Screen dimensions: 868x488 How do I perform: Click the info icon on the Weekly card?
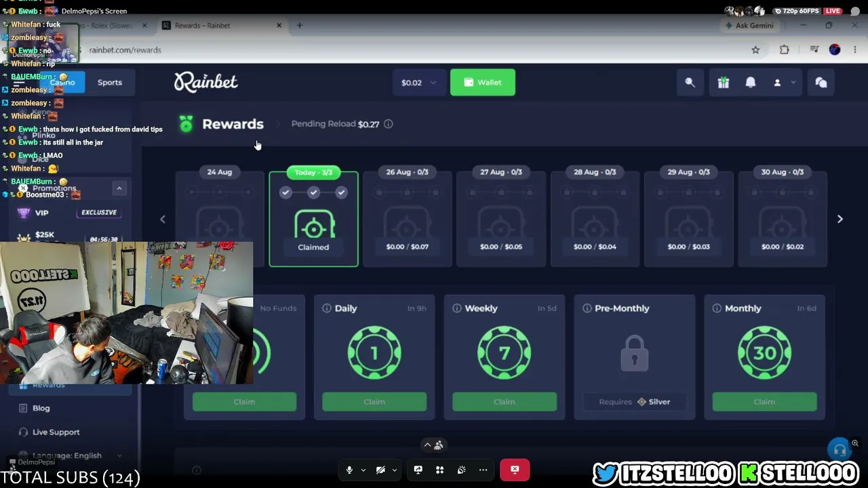(457, 308)
